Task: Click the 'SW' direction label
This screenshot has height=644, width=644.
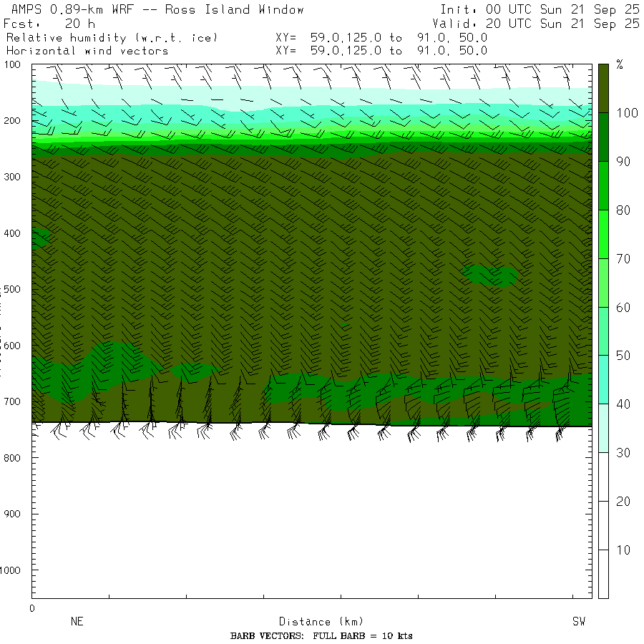Action: [579, 621]
